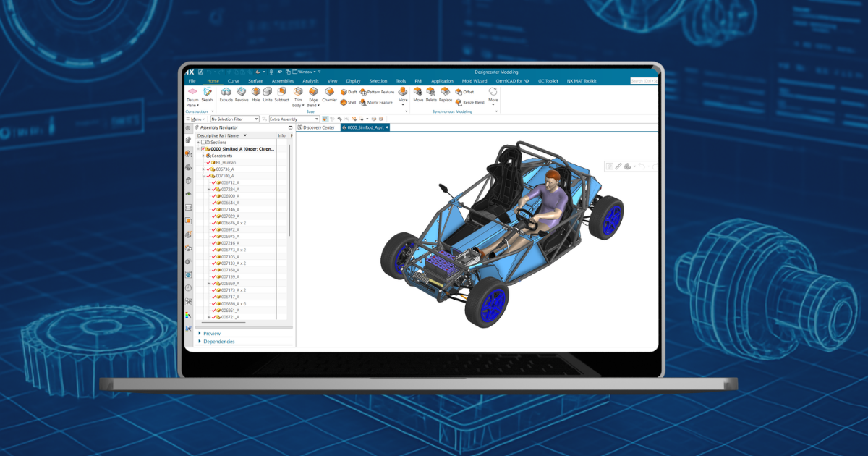
Task: Toggle visibility checkmark for 006712_A
Action: coord(214,182)
